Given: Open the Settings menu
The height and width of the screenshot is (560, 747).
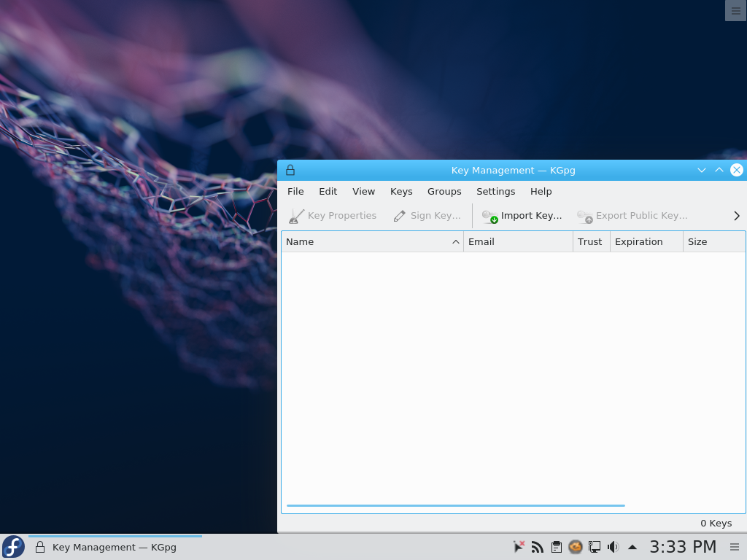Looking at the screenshot, I should pos(495,192).
